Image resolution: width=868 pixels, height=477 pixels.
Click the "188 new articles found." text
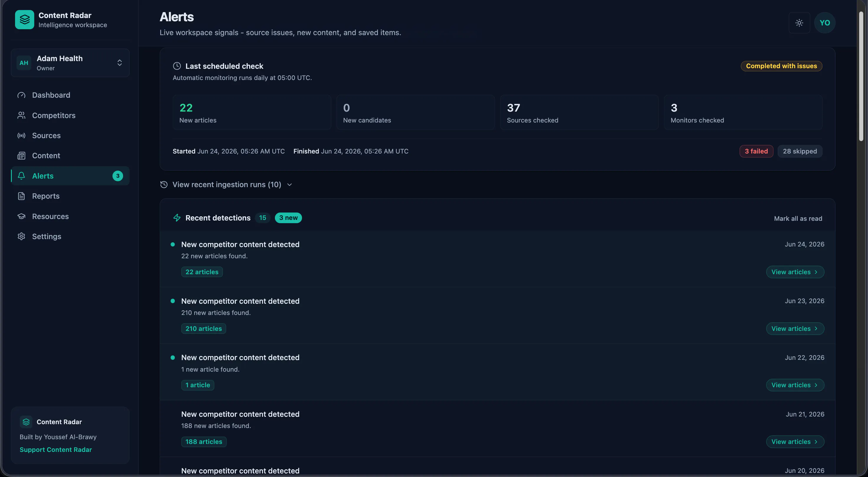click(x=216, y=426)
